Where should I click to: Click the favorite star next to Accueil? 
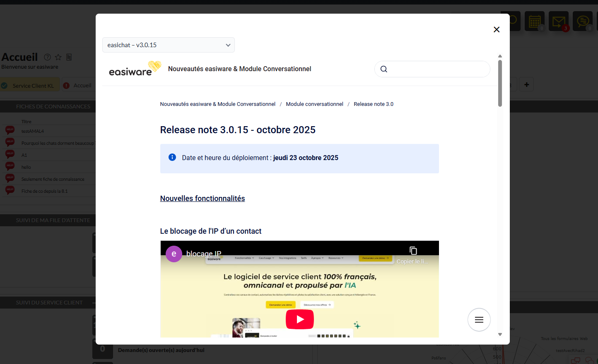pos(58,57)
